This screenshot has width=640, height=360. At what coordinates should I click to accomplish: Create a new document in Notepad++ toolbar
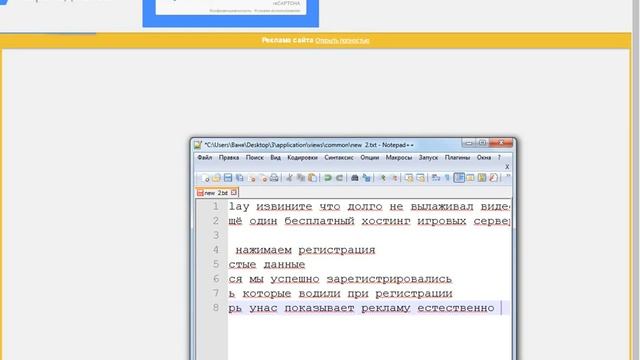tap(204, 178)
